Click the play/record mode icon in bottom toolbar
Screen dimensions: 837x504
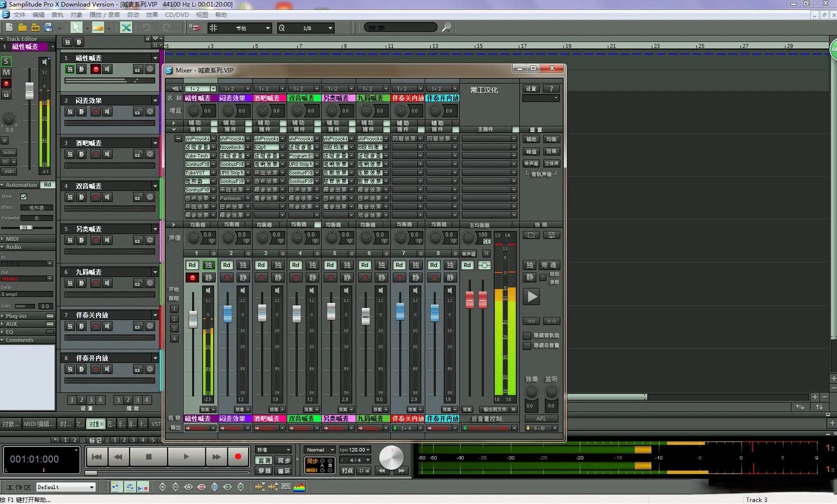(143, 487)
